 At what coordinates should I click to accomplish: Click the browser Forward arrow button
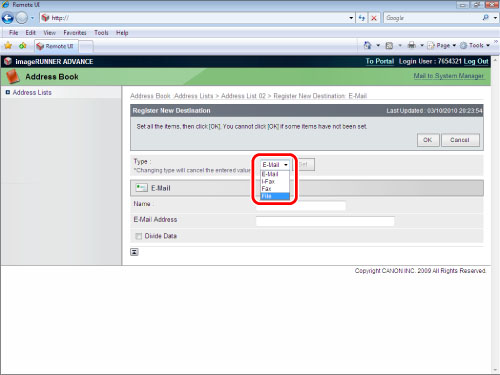click(x=22, y=18)
